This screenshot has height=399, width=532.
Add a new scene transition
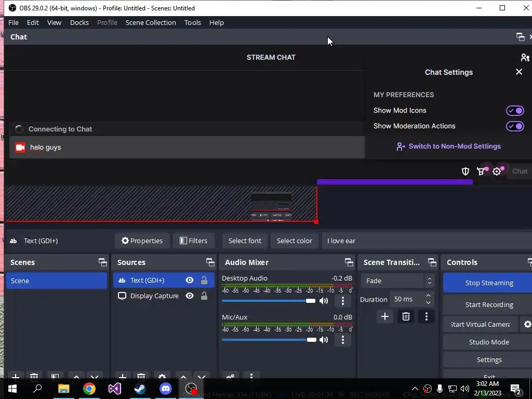385,317
